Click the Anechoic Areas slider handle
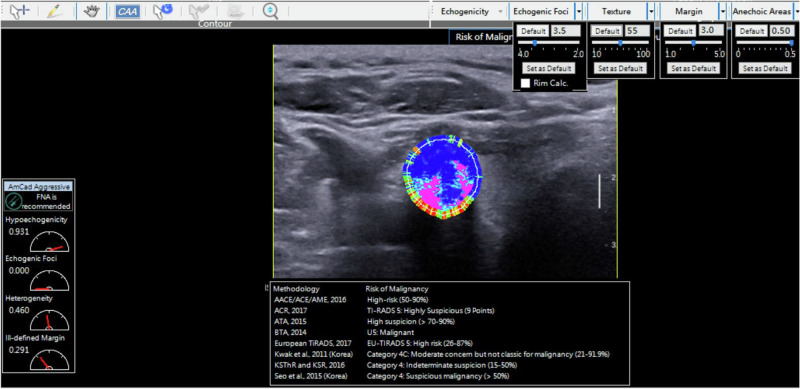This screenshot has width=800, height=389. 791,43
